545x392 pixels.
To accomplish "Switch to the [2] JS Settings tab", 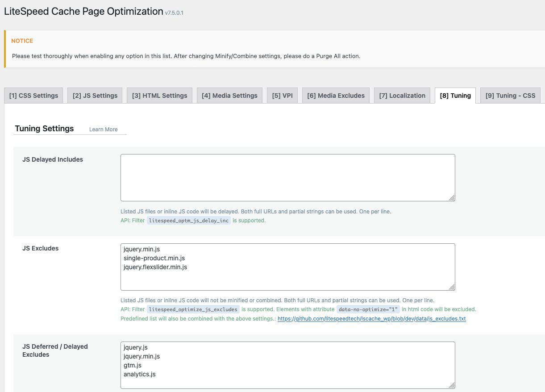I will pyautogui.click(x=95, y=96).
